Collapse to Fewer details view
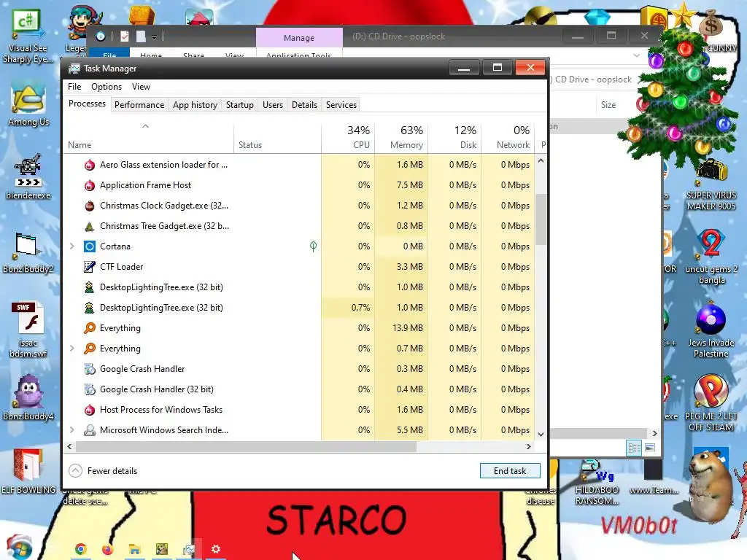The width and height of the screenshot is (747, 560). click(x=104, y=471)
